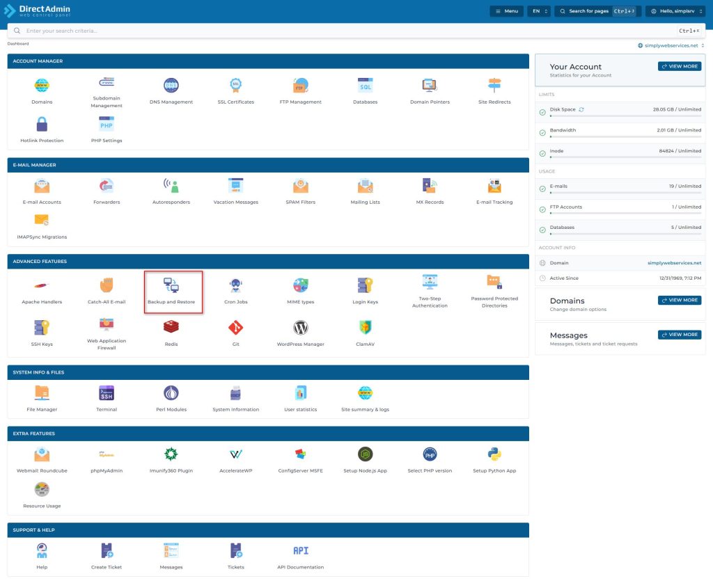The width and height of the screenshot is (713, 588).
Task: Click the Dashboard breadcrumb
Action: click(x=18, y=44)
